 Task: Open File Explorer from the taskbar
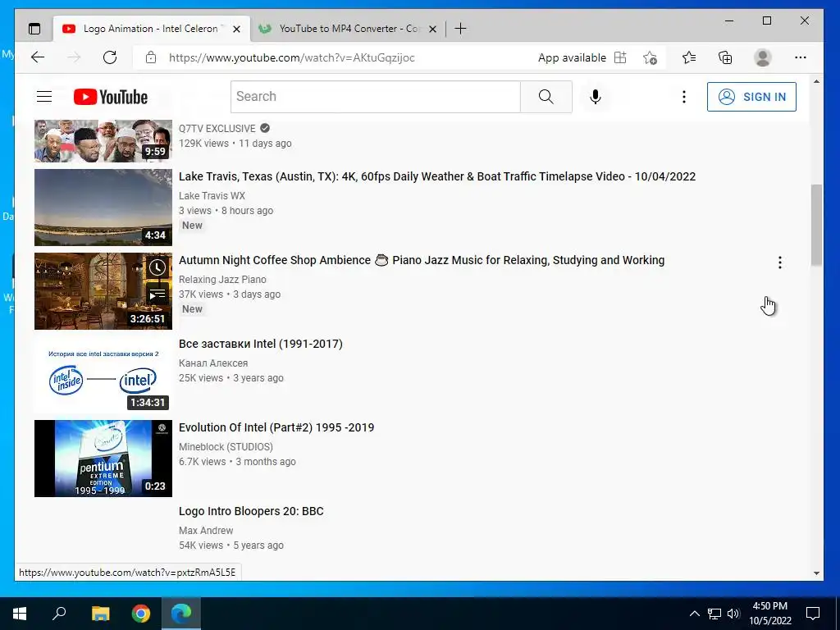[100, 614]
